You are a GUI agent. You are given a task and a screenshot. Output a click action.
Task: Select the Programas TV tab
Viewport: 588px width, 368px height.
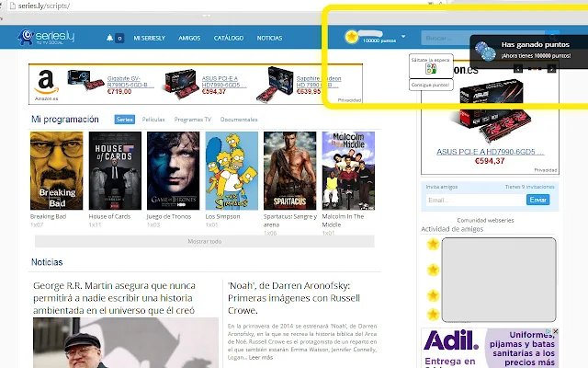click(192, 120)
